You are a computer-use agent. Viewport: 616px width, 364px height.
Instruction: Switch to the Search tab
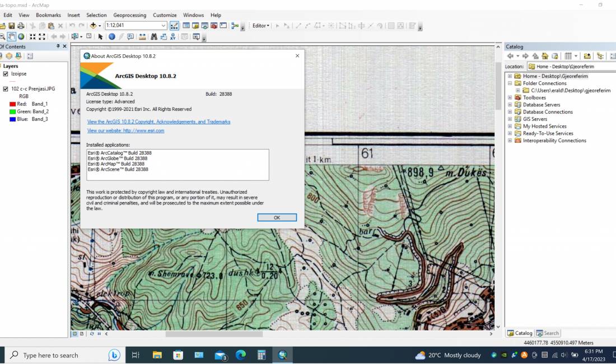(548, 333)
